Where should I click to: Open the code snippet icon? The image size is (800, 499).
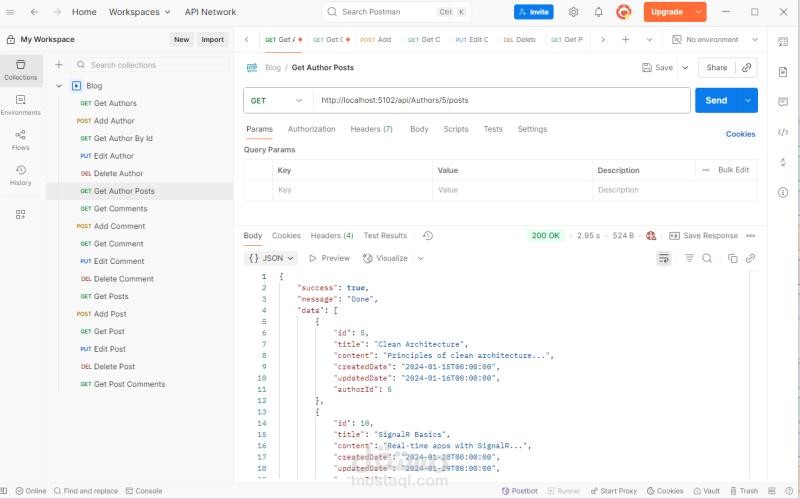tap(783, 132)
